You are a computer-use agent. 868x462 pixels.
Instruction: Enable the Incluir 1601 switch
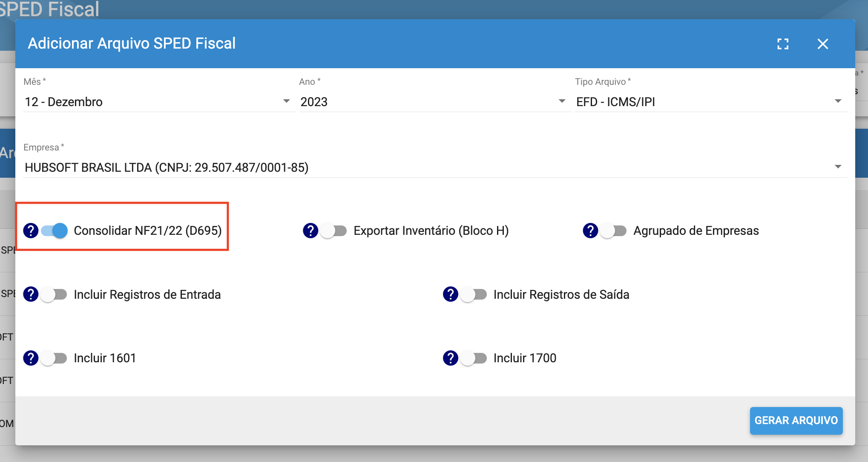tap(54, 358)
